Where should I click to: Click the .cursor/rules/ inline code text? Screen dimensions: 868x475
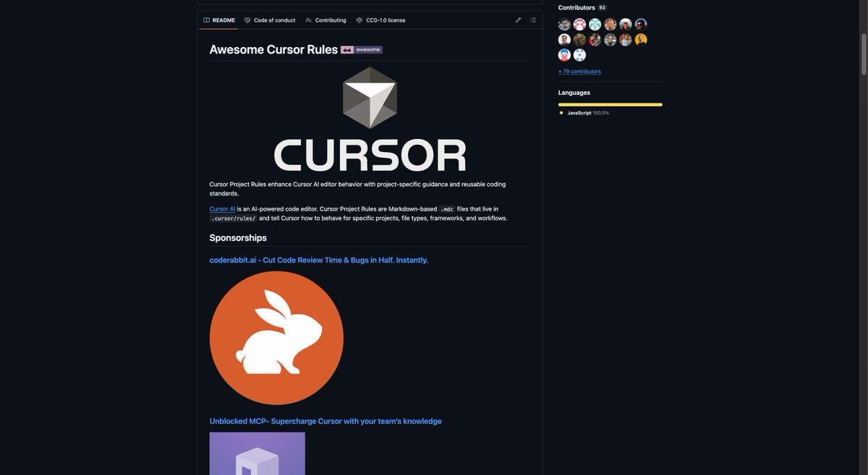pyautogui.click(x=233, y=218)
